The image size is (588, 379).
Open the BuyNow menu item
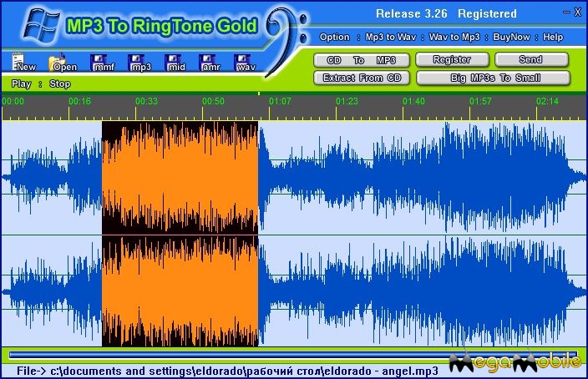pos(511,37)
